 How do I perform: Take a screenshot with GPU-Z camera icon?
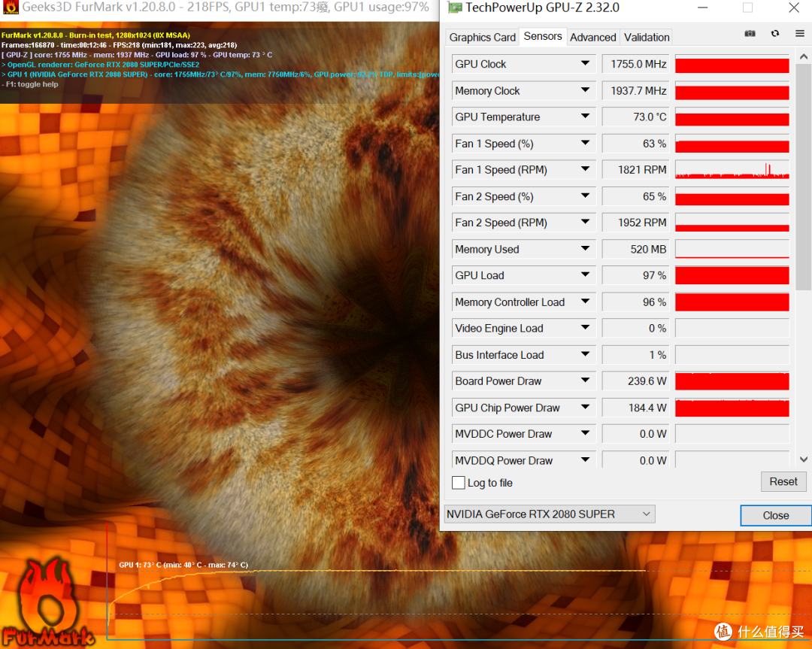coord(750,34)
